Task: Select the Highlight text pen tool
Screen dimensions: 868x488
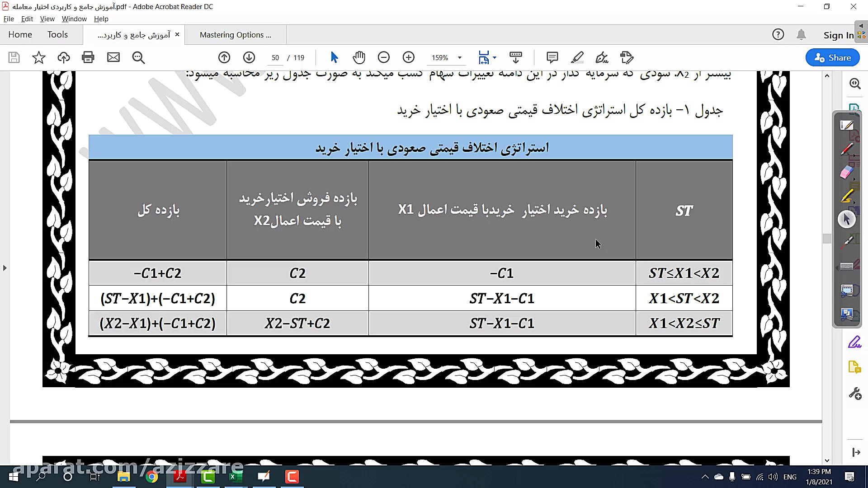Action: [x=577, y=57]
